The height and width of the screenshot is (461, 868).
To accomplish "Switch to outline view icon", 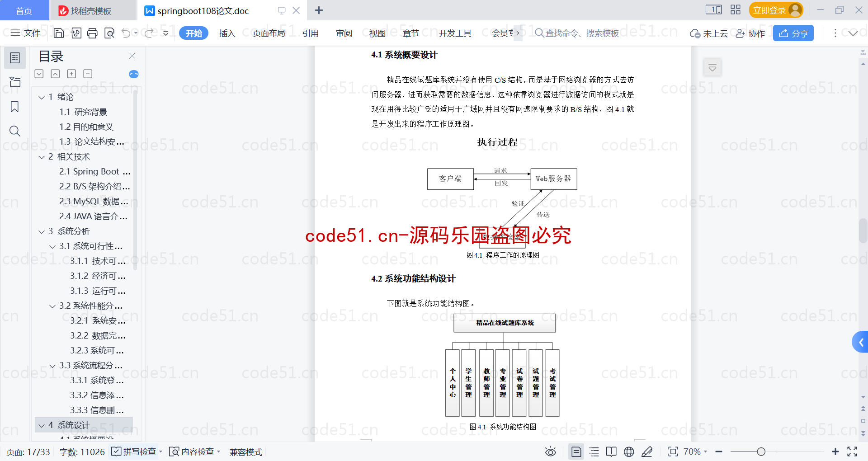I will (x=594, y=452).
